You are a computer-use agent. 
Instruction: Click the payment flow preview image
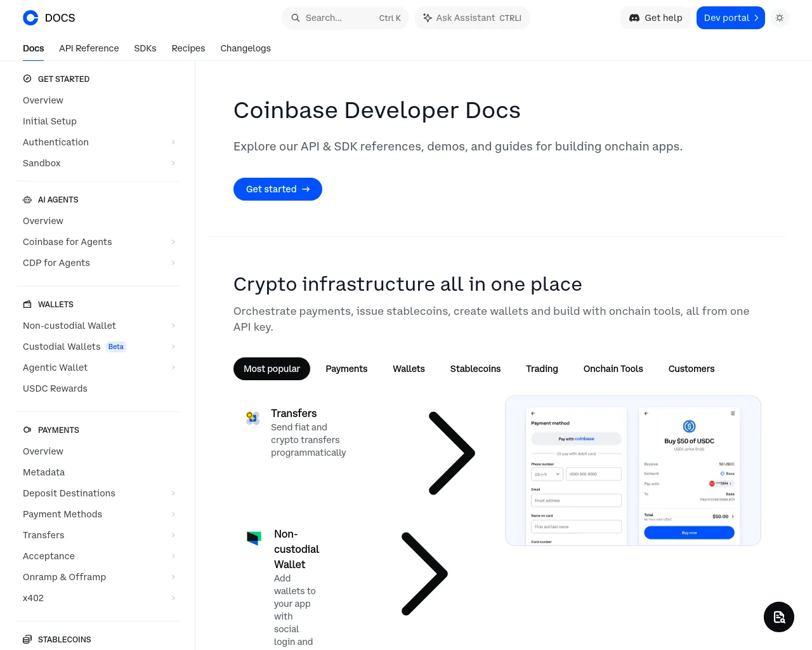[x=633, y=470]
